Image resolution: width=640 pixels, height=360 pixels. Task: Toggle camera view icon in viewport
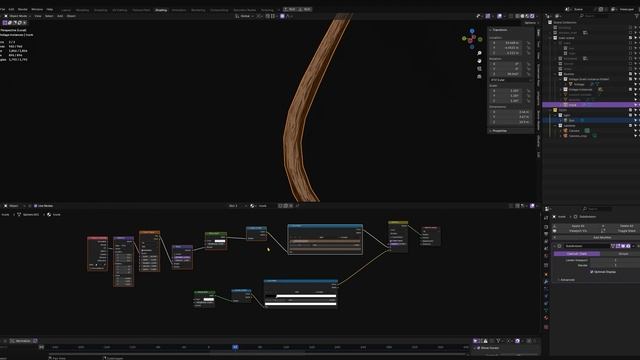(479, 69)
